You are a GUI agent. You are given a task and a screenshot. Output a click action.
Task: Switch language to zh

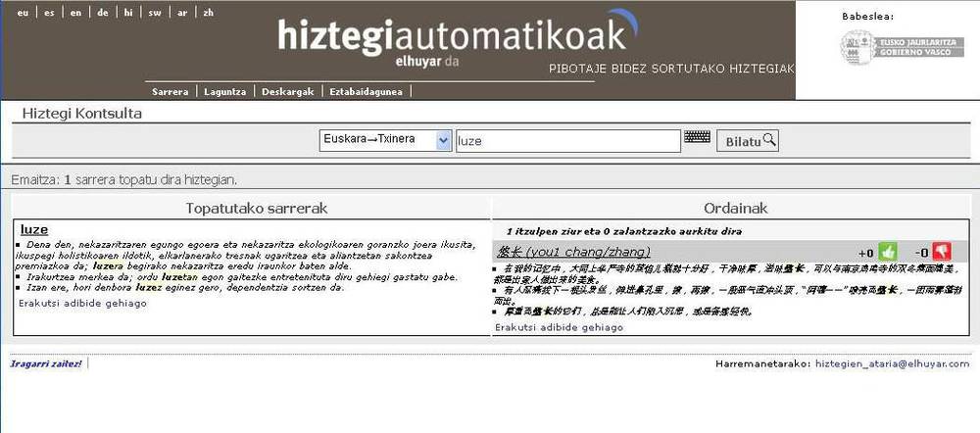tap(208, 13)
